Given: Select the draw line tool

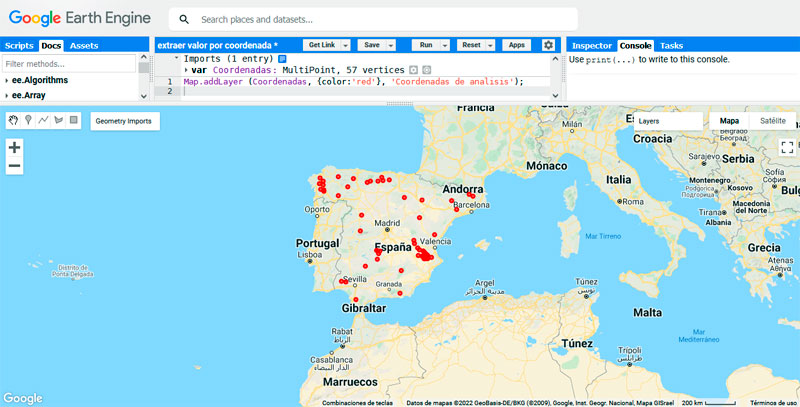Looking at the screenshot, I should 43,120.
